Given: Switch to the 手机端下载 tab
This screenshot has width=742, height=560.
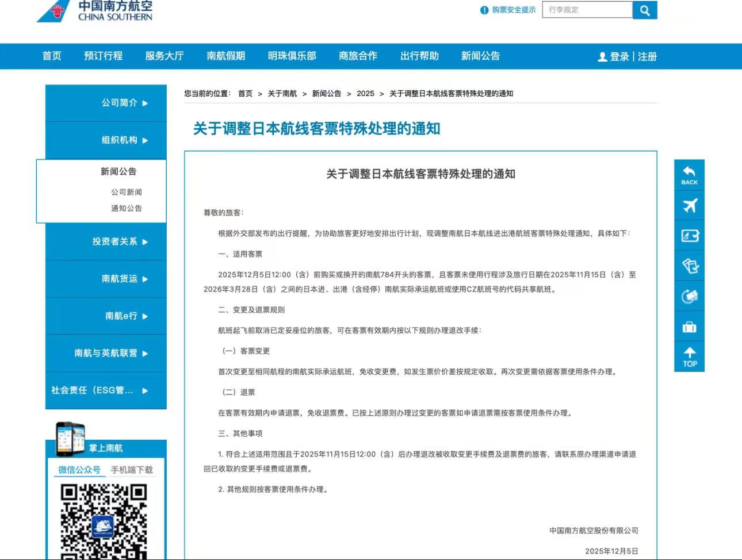Looking at the screenshot, I should tap(132, 470).
